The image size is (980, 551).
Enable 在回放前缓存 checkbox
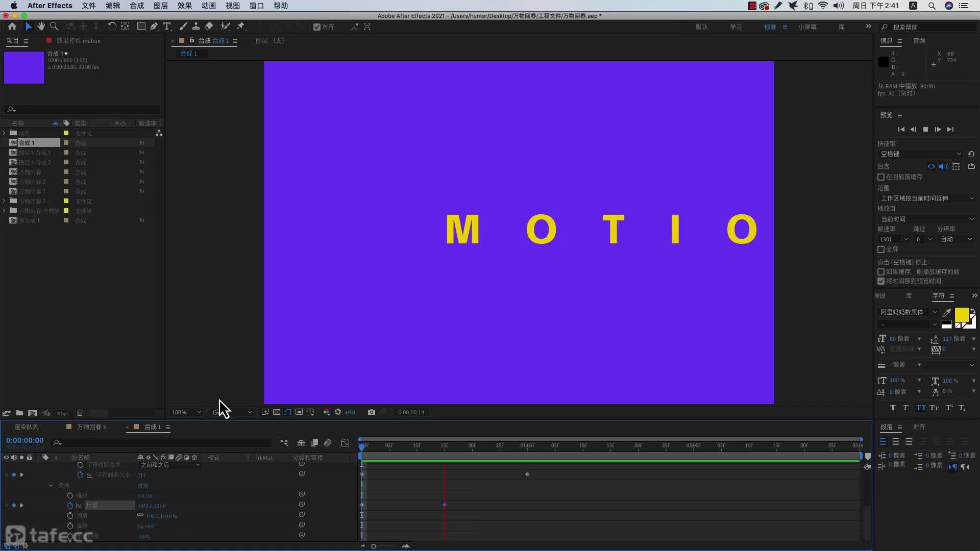[x=881, y=177]
